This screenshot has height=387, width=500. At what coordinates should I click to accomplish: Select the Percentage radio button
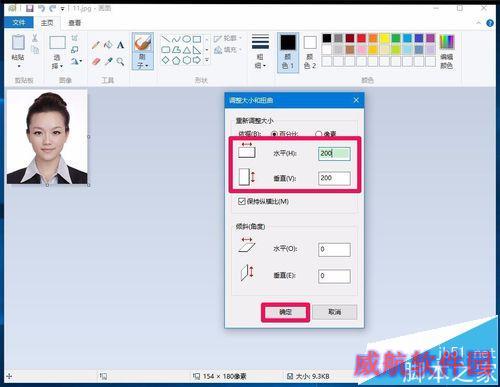pyautogui.click(x=274, y=134)
